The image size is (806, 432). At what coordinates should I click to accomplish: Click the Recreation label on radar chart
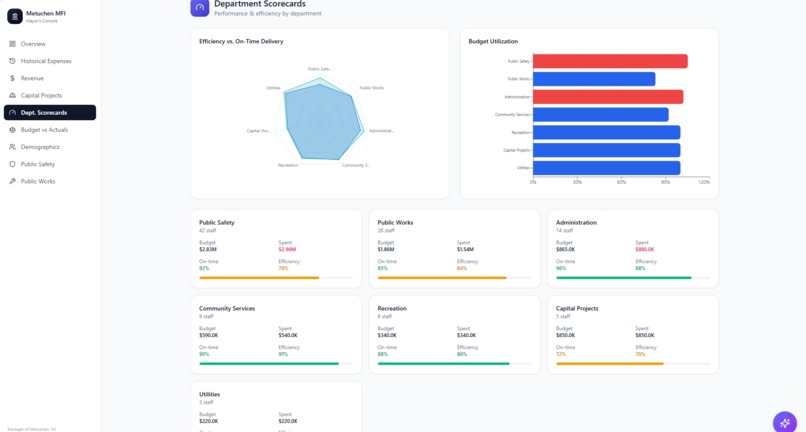[288, 165]
